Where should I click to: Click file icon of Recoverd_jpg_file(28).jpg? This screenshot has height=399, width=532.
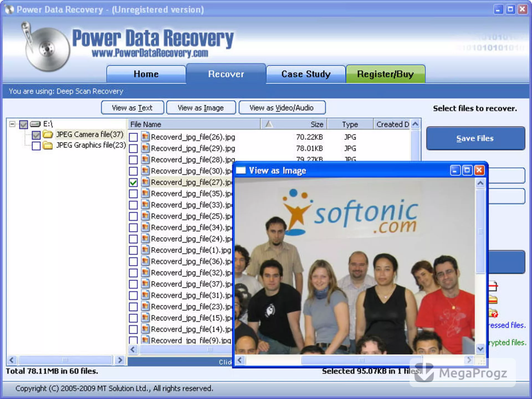tap(145, 159)
